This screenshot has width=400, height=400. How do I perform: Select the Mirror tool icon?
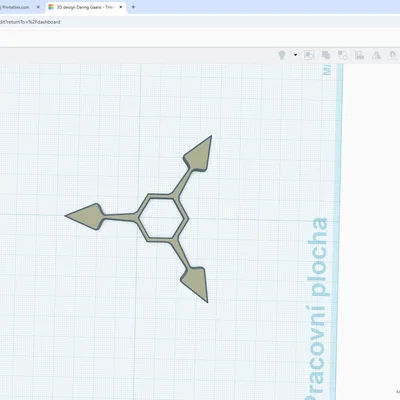click(x=376, y=55)
